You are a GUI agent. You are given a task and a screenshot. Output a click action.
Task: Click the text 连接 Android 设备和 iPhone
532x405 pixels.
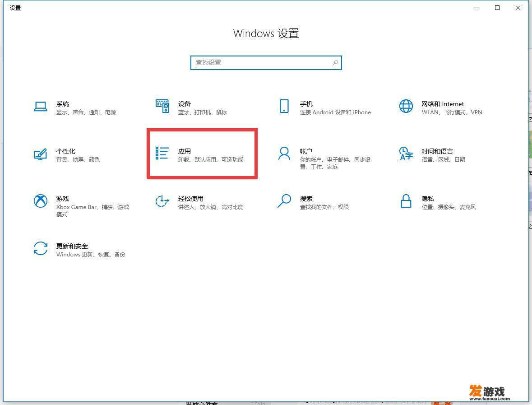pyautogui.click(x=335, y=112)
